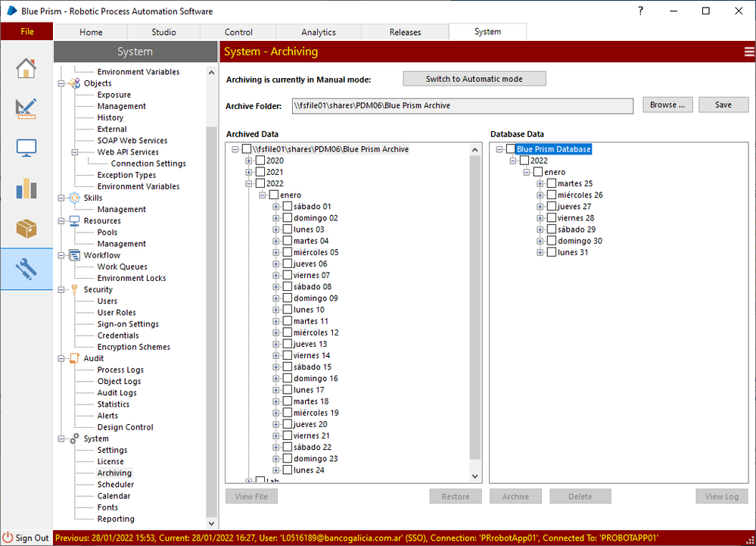Open the Control monitor sidebar icon
The image size is (756, 546).
point(26,148)
